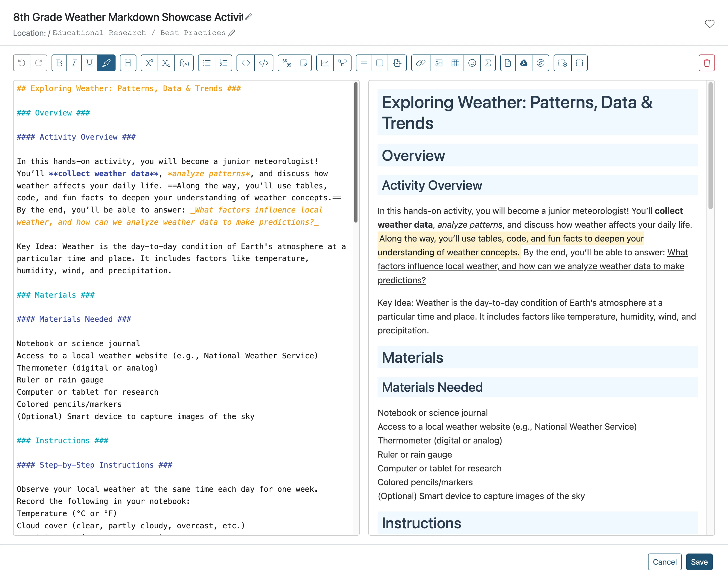Click the Undo icon

22,63
